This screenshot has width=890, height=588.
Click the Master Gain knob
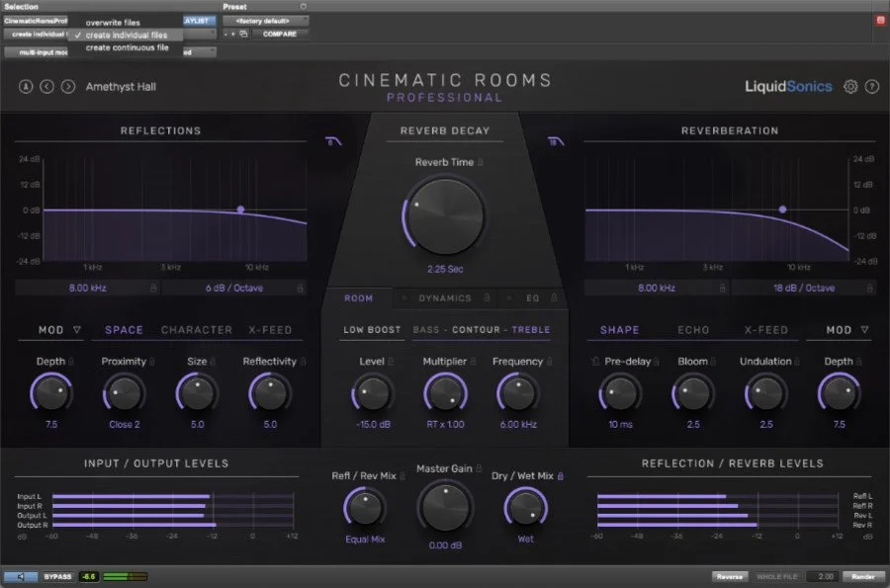(445, 508)
